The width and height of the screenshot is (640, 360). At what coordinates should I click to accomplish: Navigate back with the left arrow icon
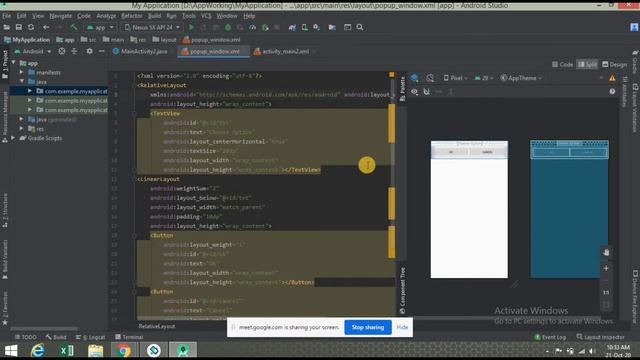point(46,27)
